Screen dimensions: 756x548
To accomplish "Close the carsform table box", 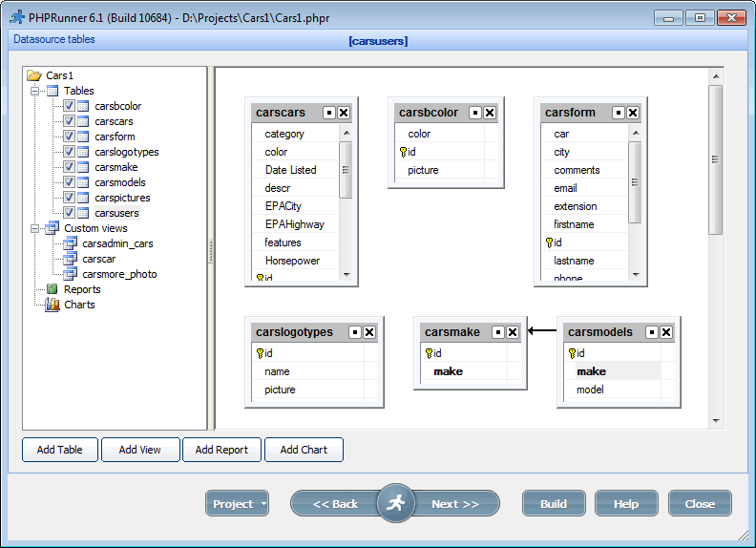I will coord(633,113).
